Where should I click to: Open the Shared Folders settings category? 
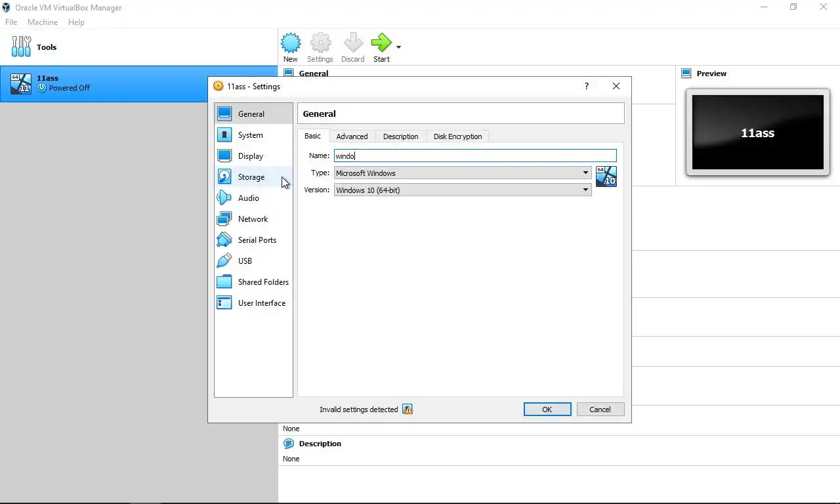tap(253, 282)
